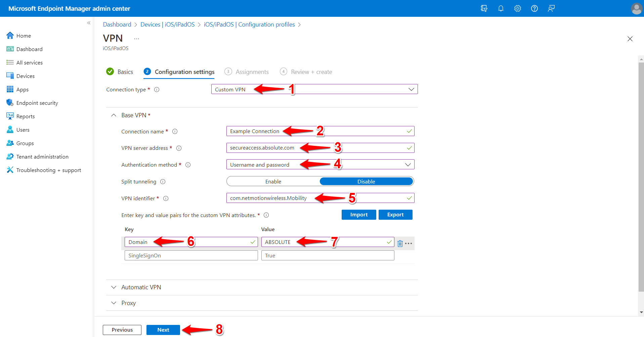Screen dimensions: 644x337
Task: Open the Endpoint security shield icon
Action: [10, 102]
